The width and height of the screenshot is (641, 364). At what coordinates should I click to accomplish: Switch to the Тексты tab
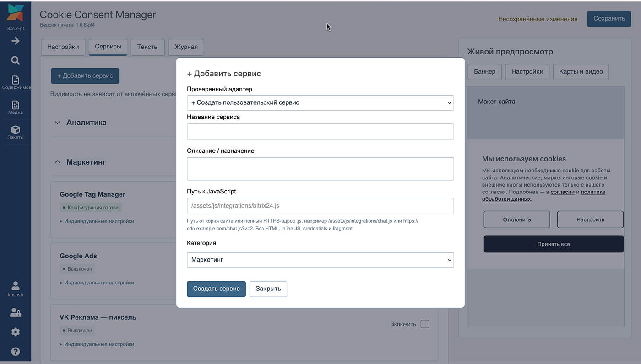(148, 47)
